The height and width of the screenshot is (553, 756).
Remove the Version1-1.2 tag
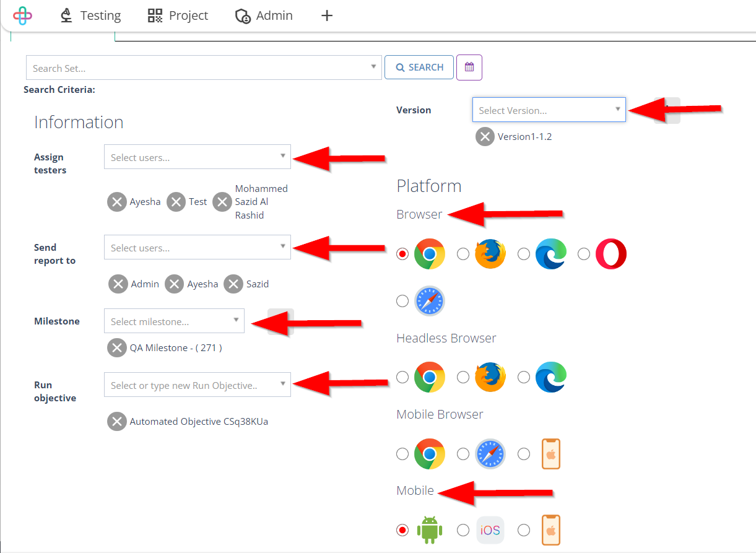485,137
